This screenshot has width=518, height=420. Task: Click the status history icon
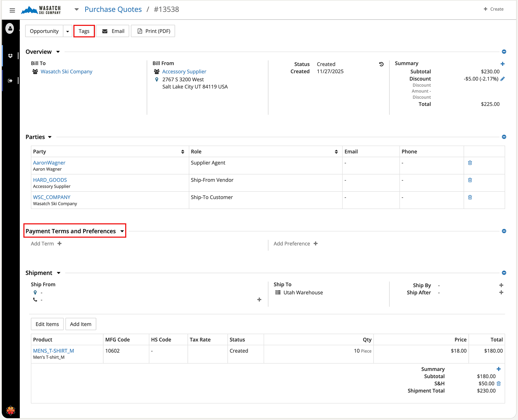pyautogui.click(x=381, y=64)
